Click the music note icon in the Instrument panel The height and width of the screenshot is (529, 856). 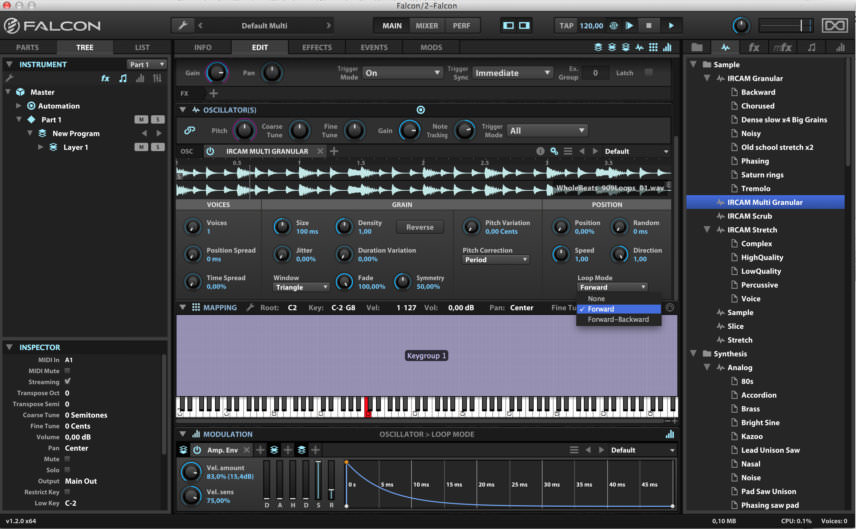123,79
